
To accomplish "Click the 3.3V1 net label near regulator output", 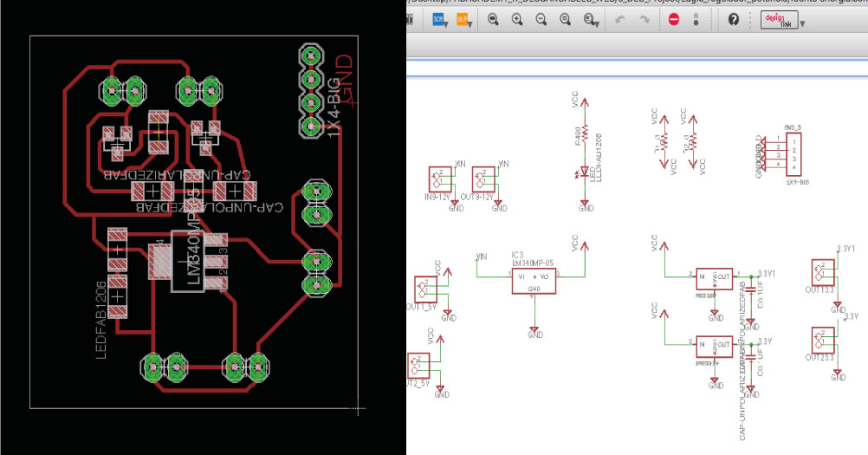I will (767, 274).
